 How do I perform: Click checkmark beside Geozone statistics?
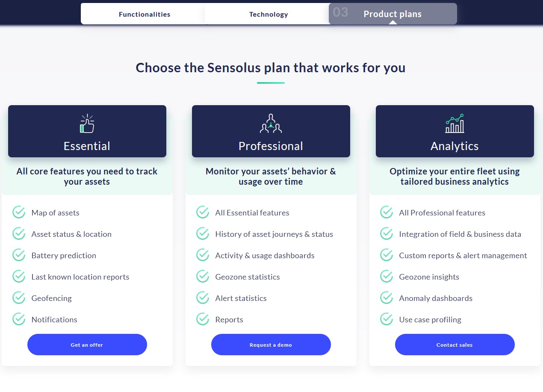coord(203,277)
